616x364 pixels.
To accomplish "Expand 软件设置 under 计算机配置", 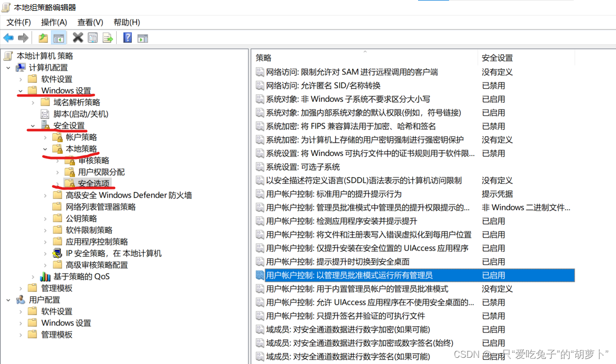I will coord(21,80).
